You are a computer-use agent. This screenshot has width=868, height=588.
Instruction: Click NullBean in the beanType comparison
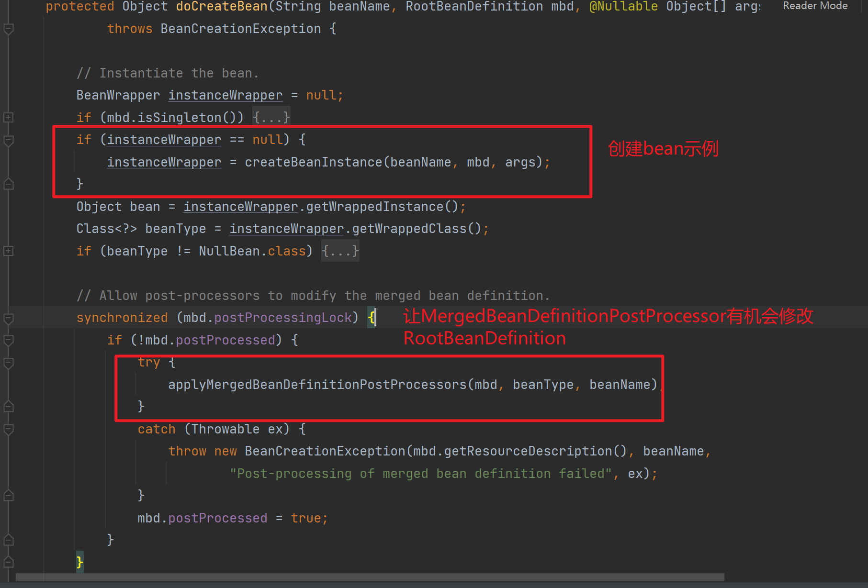tap(229, 251)
